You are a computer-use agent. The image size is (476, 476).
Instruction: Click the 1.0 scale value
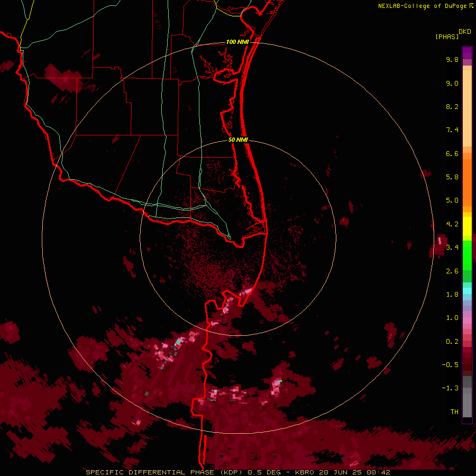click(x=452, y=318)
